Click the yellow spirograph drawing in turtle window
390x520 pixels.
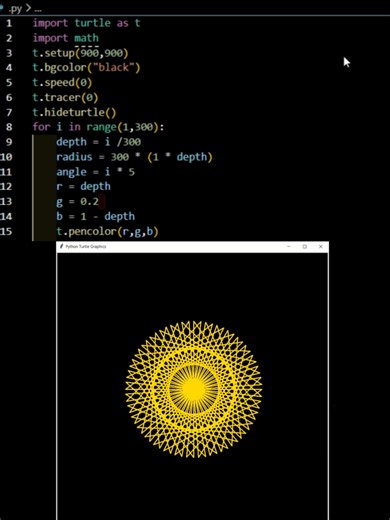(x=193, y=389)
